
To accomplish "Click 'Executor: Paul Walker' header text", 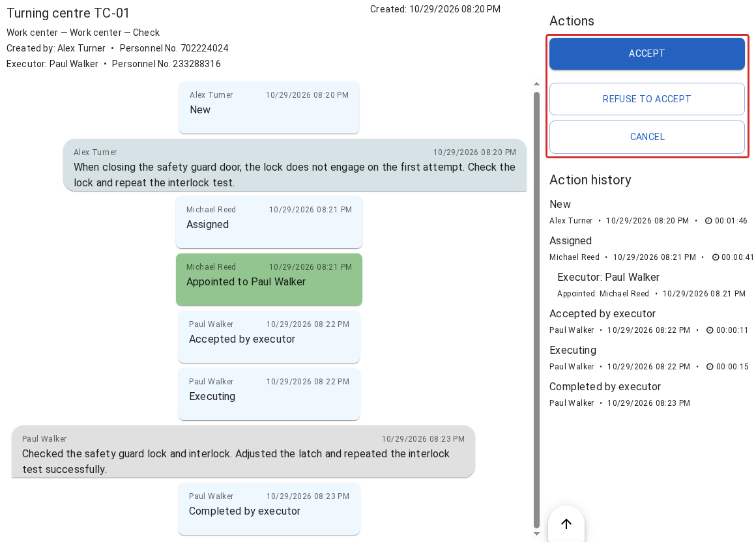I will [52, 64].
